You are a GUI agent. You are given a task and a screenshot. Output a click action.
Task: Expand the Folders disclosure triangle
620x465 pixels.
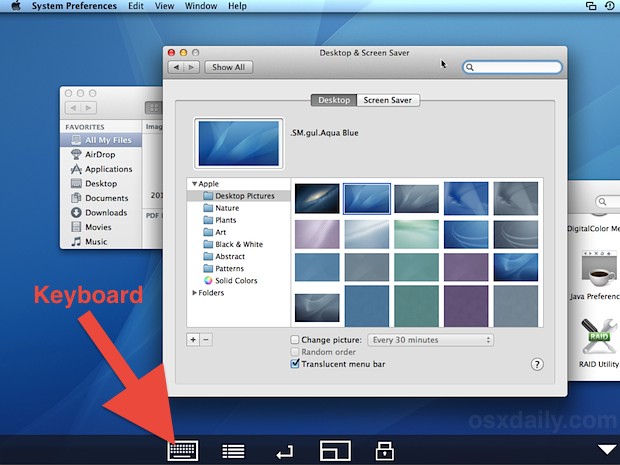(194, 293)
